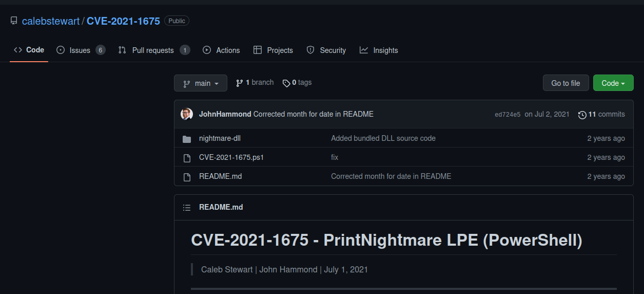Click the file icon beside README.md row
The image size is (644, 294).
pyautogui.click(x=187, y=177)
